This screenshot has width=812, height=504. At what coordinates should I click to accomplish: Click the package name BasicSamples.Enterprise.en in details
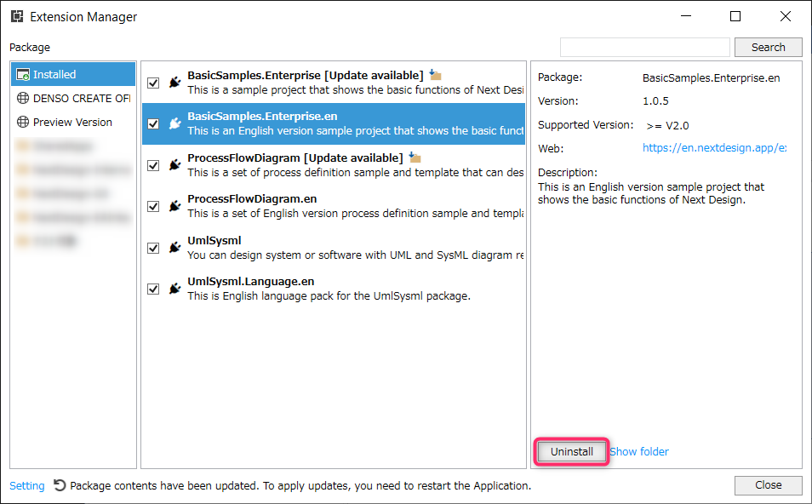click(x=711, y=77)
